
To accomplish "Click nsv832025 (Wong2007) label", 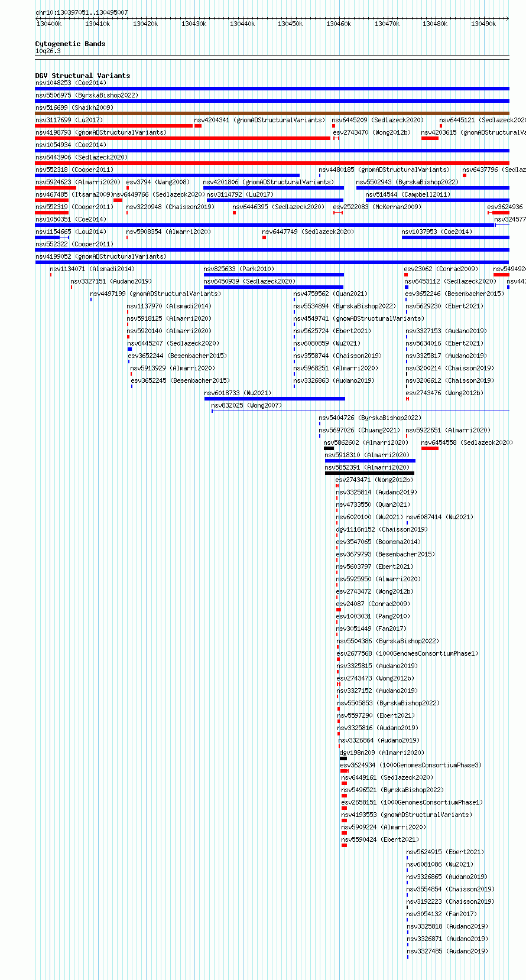I will pyautogui.click(x=247, y=405).
